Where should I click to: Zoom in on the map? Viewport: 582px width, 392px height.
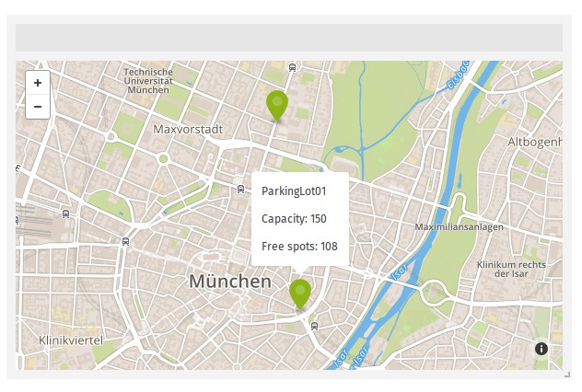tap(38, 83)
